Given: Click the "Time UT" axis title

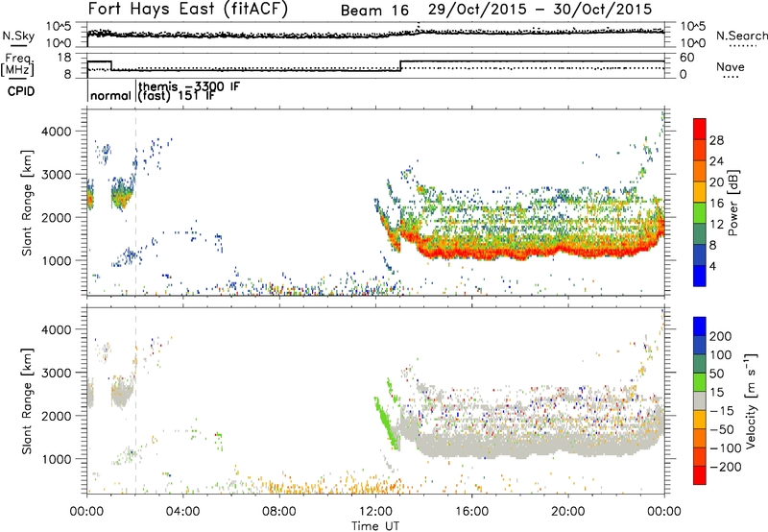Looking at the screenshot, I should pyautogui.click(x=375, y=525).
